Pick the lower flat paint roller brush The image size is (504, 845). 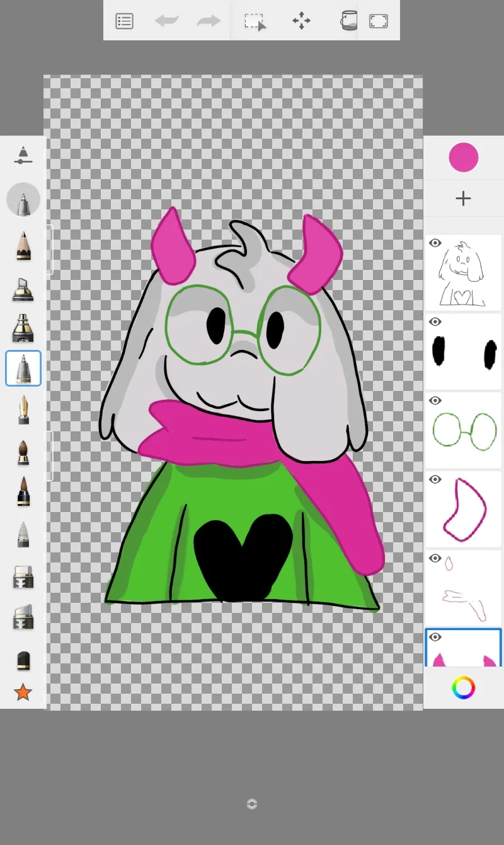[x=23, y=617]
